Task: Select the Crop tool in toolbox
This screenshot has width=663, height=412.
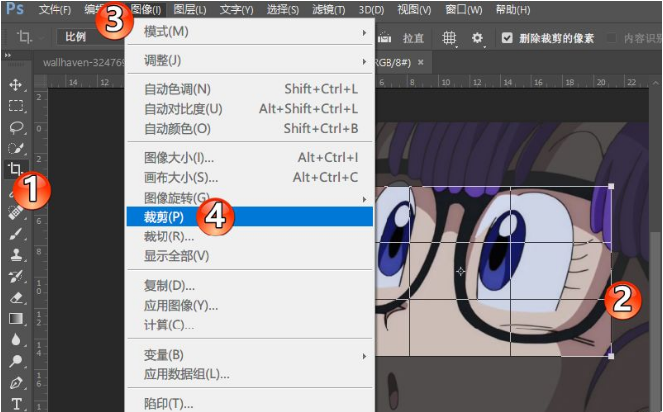Action: click(x=16, y=169)
